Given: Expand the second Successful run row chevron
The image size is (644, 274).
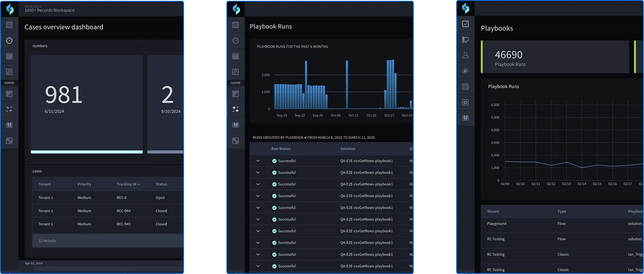Looking at the screenshot, I should [258, 173].
